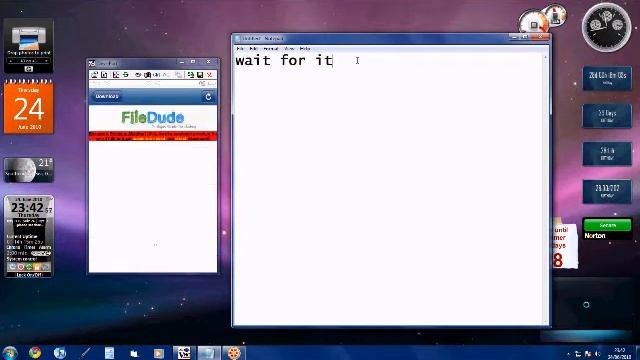Screen dimensions: 640x360
Task: Open Notepad's Help menu
Action: 304,49
